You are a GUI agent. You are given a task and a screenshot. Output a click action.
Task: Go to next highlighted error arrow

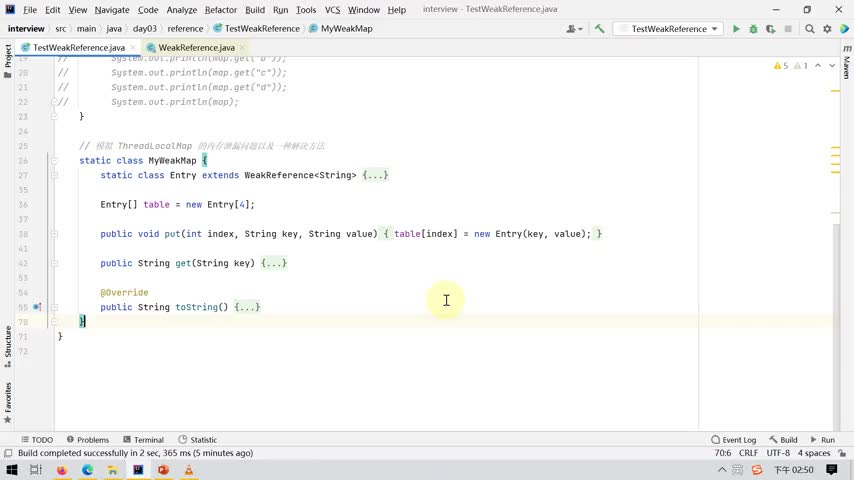tap(832, 65)
